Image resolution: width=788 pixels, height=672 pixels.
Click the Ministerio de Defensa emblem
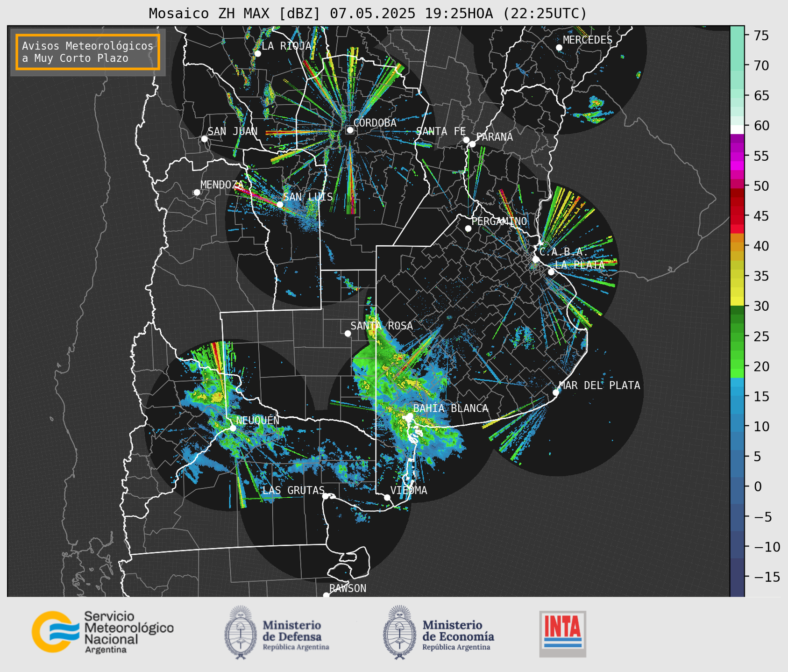pyautogui.click(x=241, y=633)
